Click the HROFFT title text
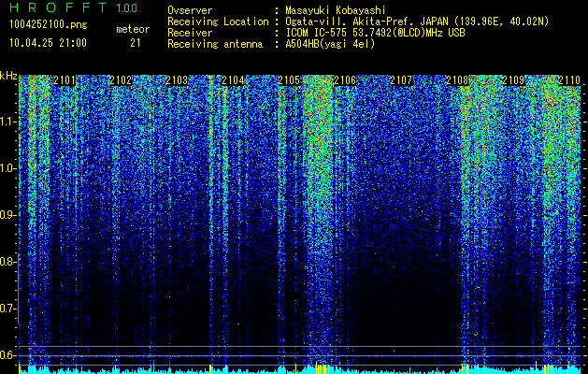Image resolution: width=588 pixels, height=374 pixels. coord(58,7)
